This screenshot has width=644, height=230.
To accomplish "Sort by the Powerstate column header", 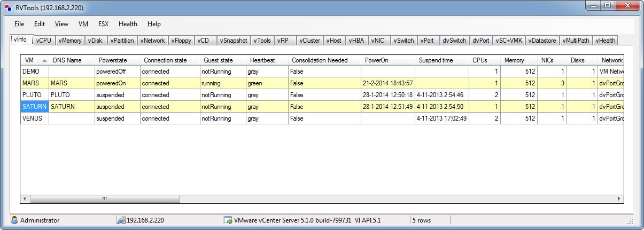I will [112, 60].
